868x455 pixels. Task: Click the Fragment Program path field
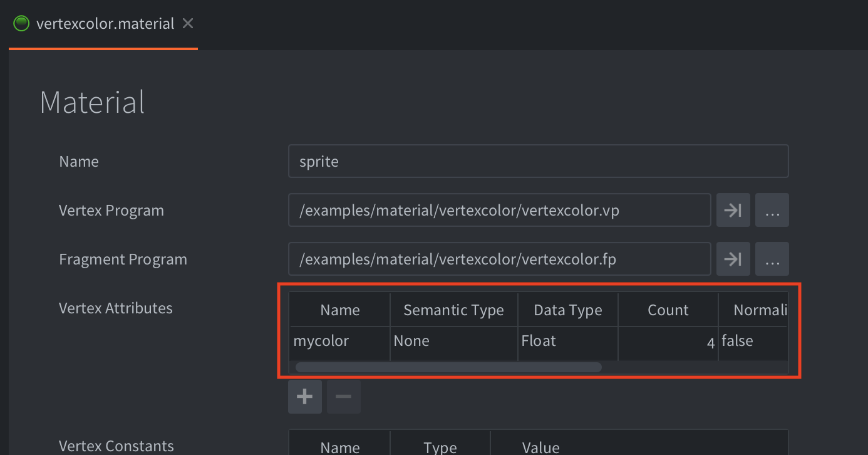click(499, 259)
